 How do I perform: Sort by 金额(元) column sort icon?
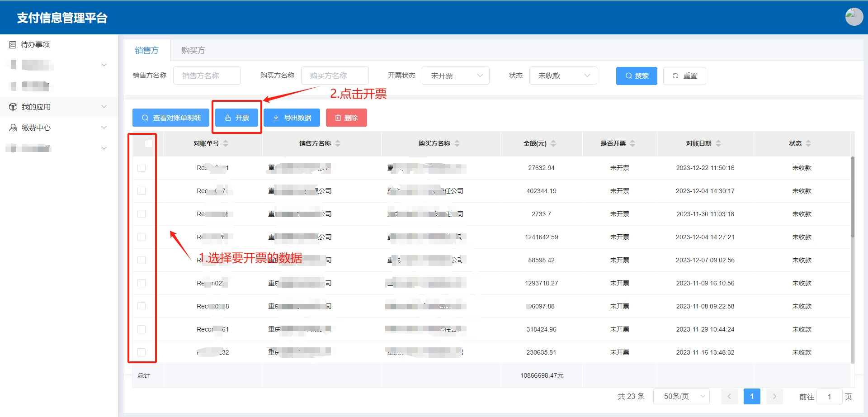coord(553,143)
